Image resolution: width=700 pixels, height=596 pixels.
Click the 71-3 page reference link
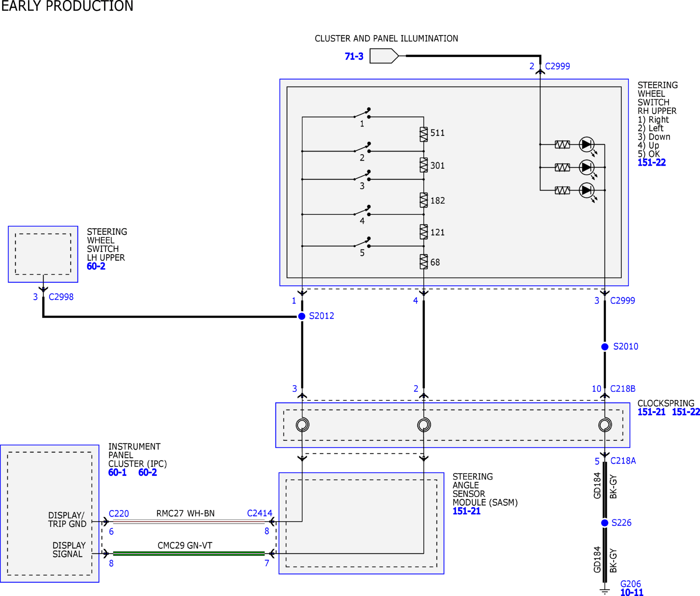[x=354, y=56]
